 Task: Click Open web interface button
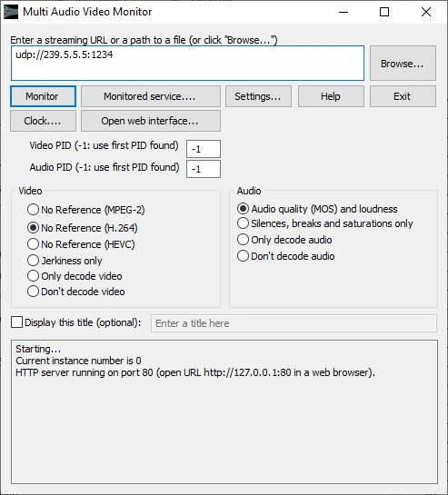pos(151,121)
